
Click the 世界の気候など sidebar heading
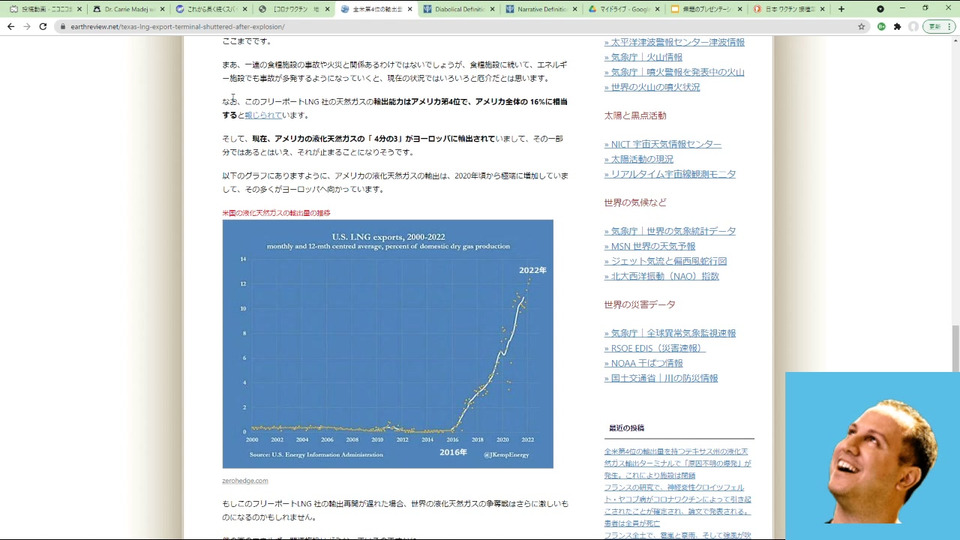pos(635,202)
